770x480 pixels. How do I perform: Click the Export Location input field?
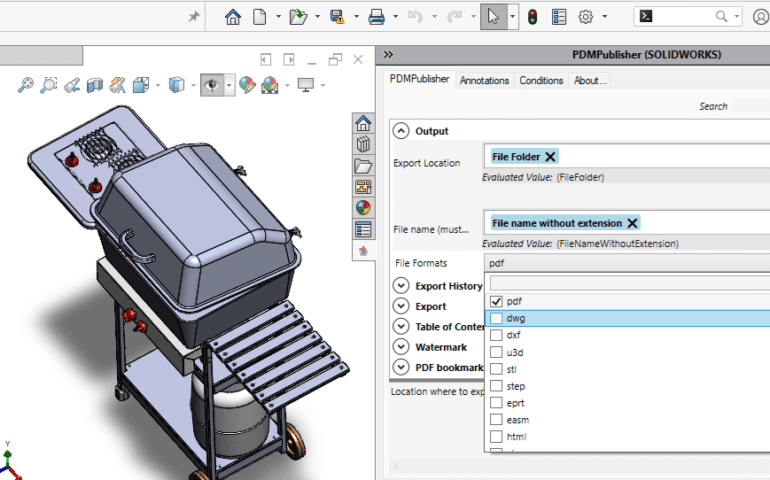[x=627, y=157]
